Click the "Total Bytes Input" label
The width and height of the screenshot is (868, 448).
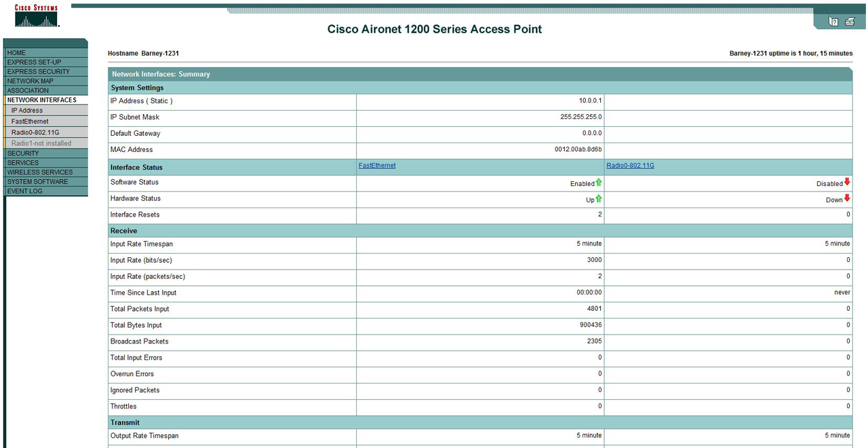[x=136, y=326]
